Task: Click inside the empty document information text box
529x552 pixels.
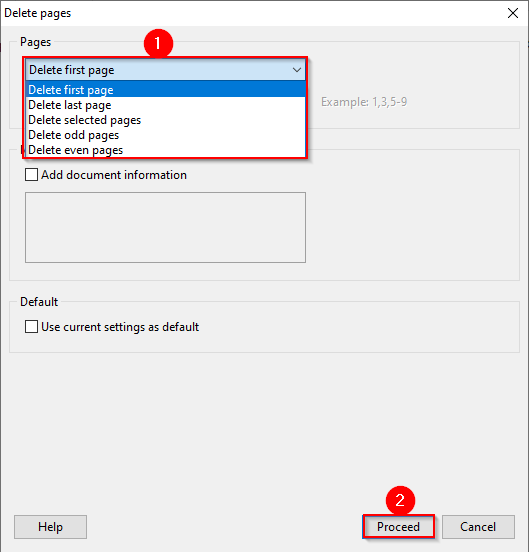Action: point(165,227)
